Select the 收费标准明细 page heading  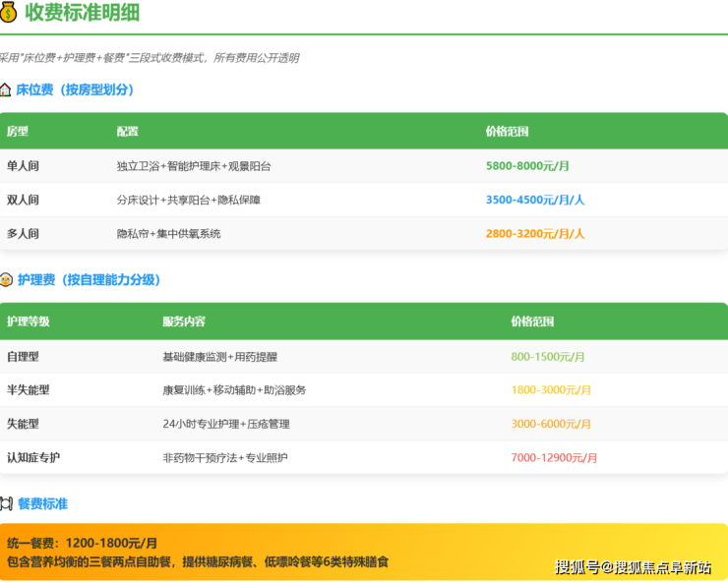tap(83, 13)
